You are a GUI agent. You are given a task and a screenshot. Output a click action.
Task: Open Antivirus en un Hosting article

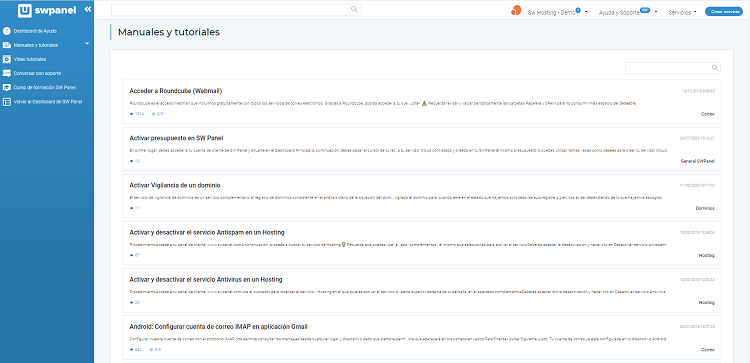click(x=206, y=279)
